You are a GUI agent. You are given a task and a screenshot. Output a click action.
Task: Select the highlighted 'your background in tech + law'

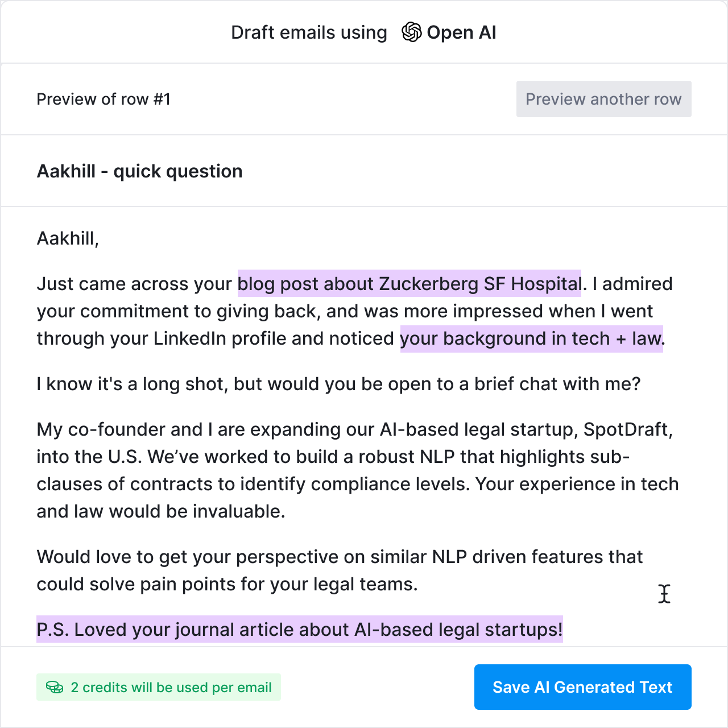531,338
